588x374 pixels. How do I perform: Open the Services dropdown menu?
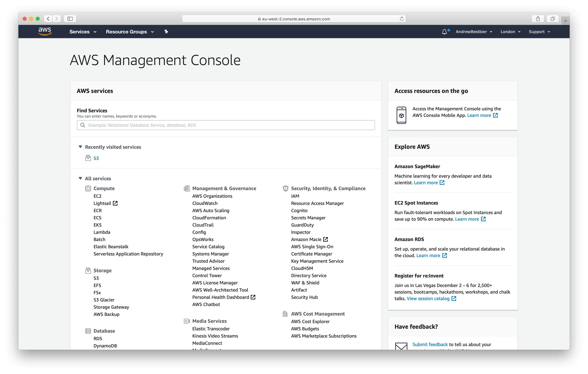coord(83,32)
